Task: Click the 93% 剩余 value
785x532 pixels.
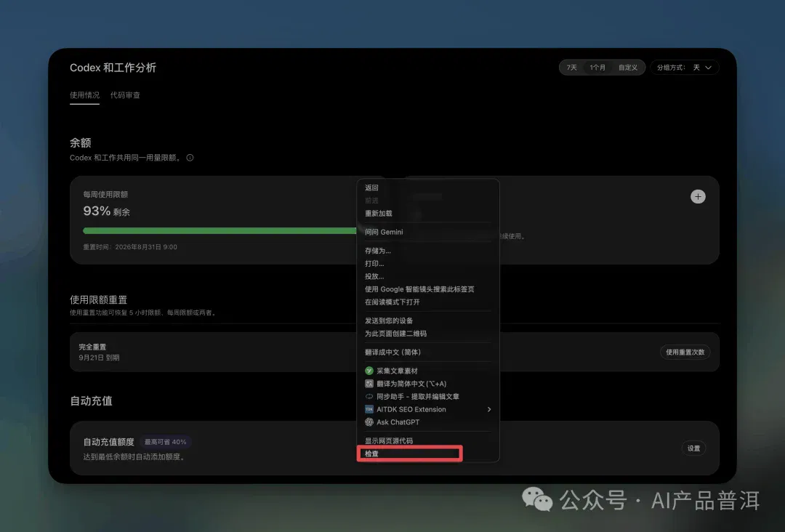Action: [106, 211]
